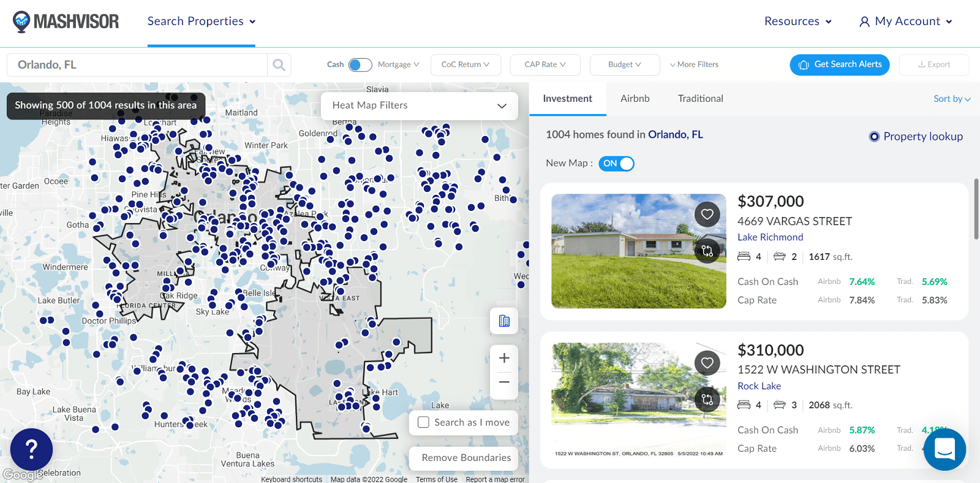The width and height of the screenshot is (980, 483).
Task: Open the Sort by dropdown
Action: 952,99
